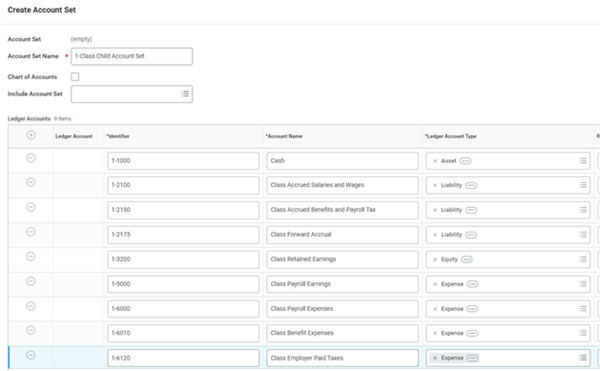
Task: Open ellipsis beside Liability in 1-2100 row
Action: (x=471, y=186)
